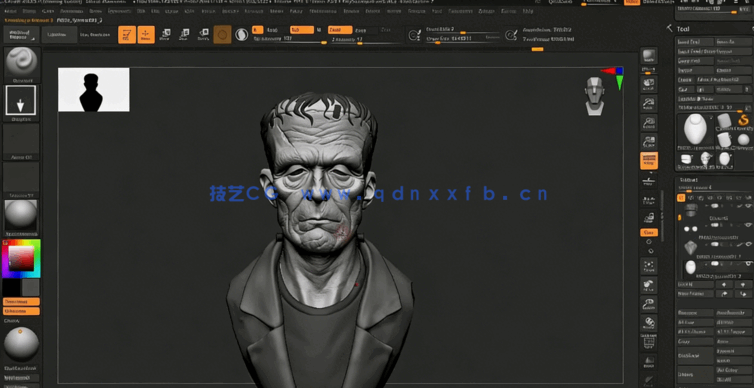Click the Scroll canvas icon on right shelf
754x388 pixels.
tap(649, 84)
